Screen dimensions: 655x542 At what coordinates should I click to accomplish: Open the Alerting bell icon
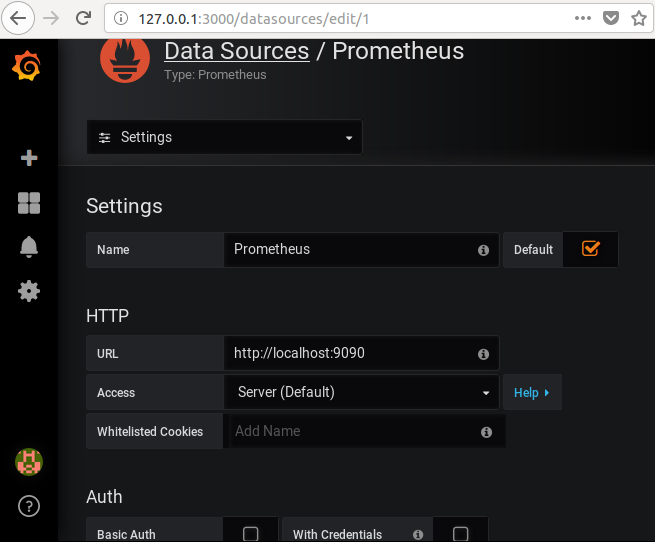(29, 247)
